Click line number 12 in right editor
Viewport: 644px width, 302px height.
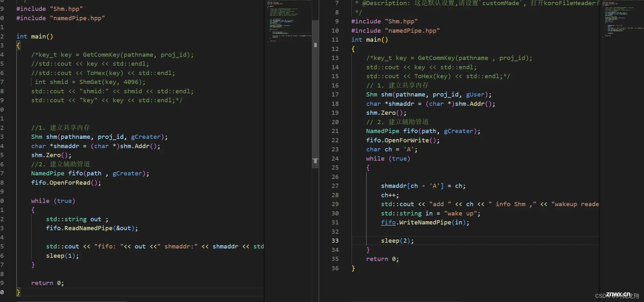point(335,49)
